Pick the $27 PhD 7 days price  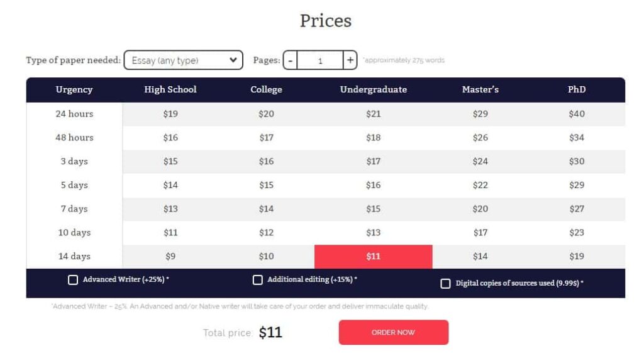[577, 209]
